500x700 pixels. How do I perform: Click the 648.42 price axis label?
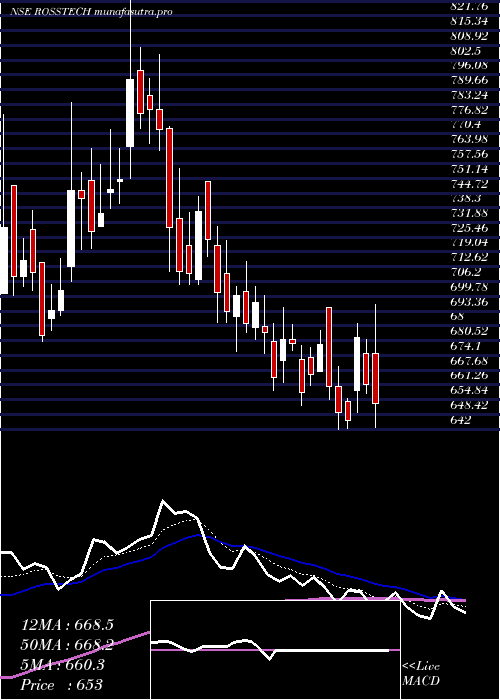coord(469,404)
